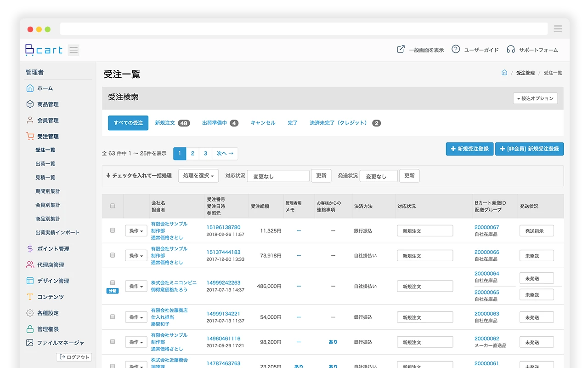Viewport: 588px width, 368px height.
Task: Select the すべての受注 tab
Action: coord(128,123)
